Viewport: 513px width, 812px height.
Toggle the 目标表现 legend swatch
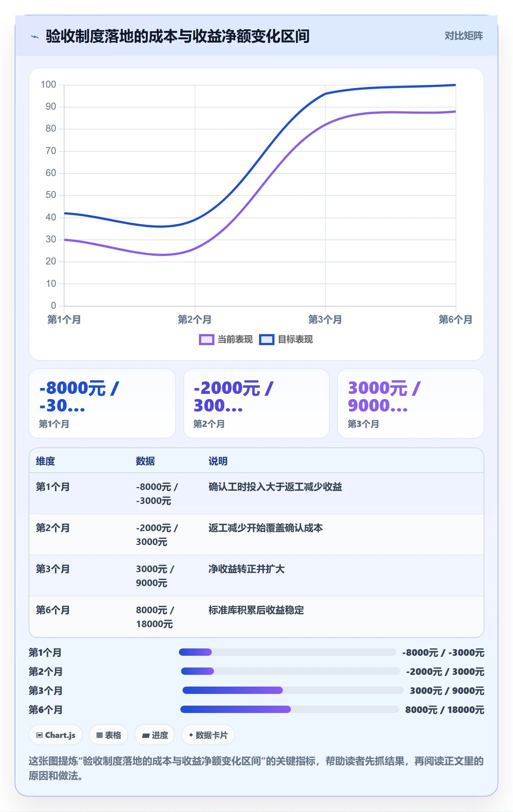click(267, 340)
